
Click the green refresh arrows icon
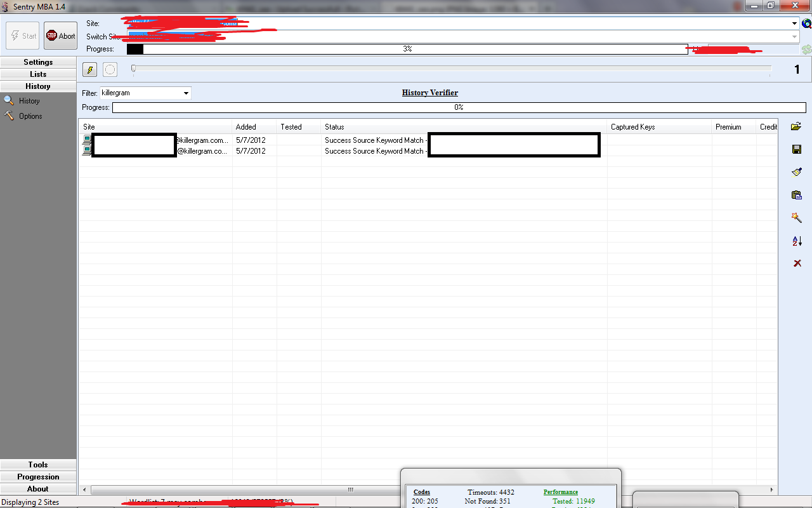[x=806, y=49]
